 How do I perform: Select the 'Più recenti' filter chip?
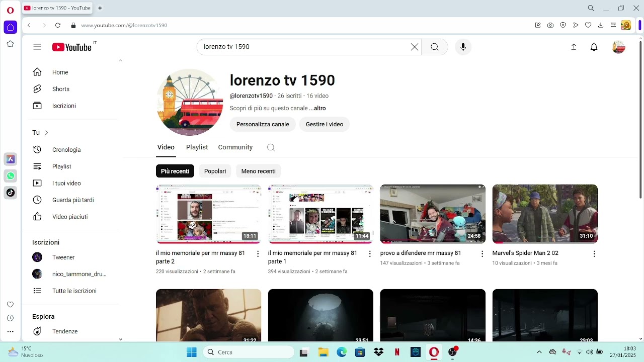175,171
